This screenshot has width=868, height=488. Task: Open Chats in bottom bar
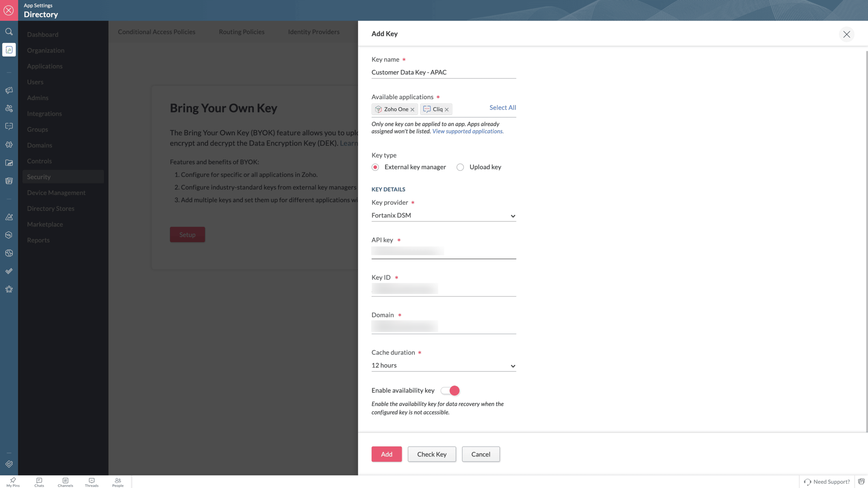(x=39, y=482)
